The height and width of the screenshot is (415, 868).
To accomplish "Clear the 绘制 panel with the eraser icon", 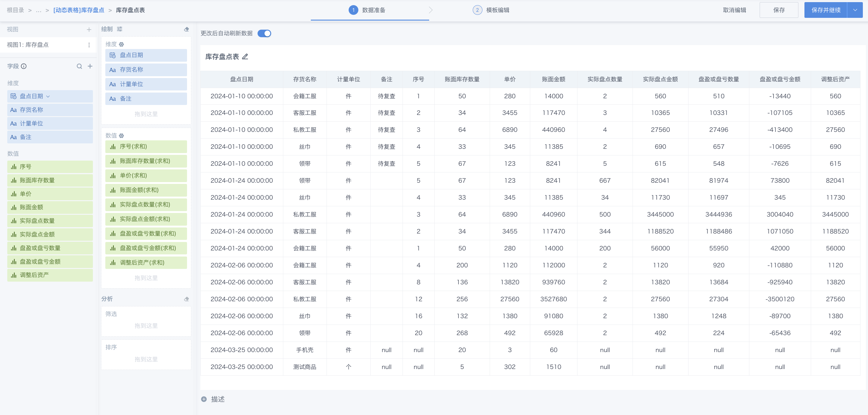I will tap(187, 29).
